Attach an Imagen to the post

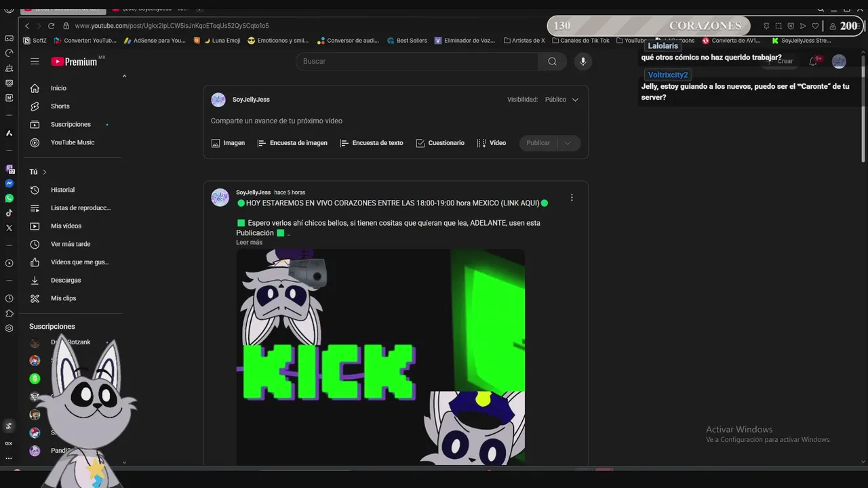(228, 143)
